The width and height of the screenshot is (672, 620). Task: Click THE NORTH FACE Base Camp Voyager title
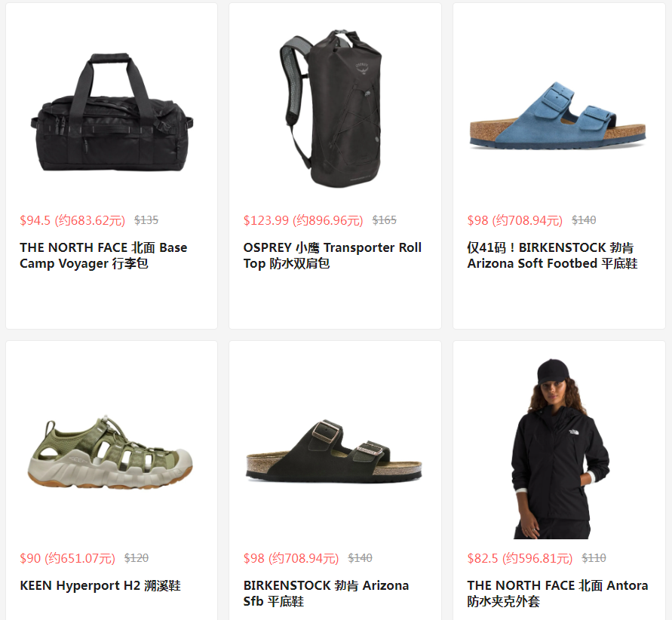pos(103,256)
